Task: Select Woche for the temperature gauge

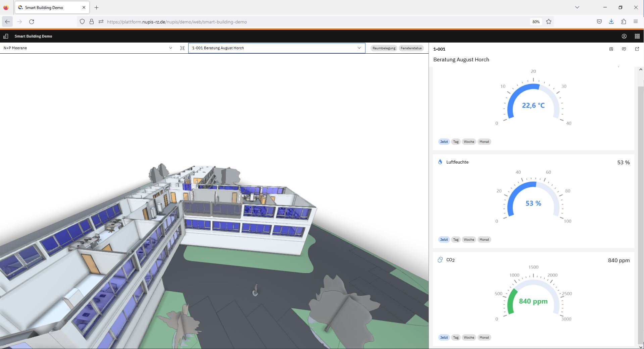Action: click(469, 141)
